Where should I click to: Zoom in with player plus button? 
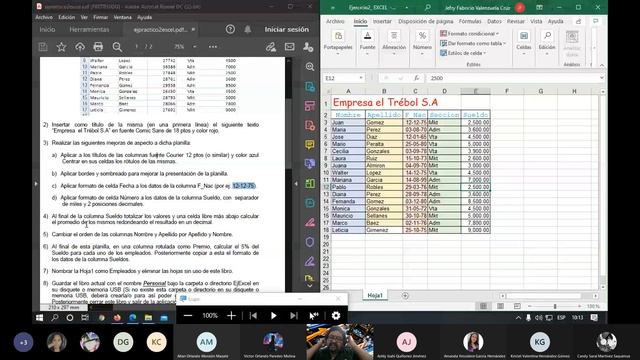click(x=231, y=316)
